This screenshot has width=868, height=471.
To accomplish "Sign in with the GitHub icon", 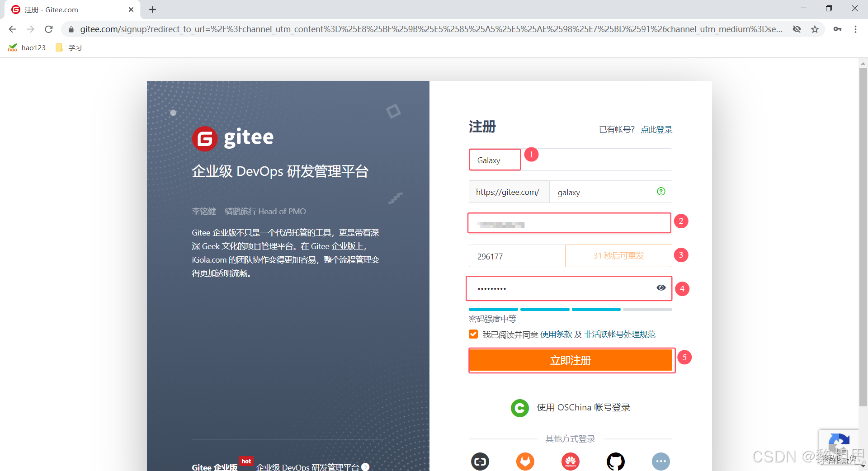I will (x=616, y=462).
